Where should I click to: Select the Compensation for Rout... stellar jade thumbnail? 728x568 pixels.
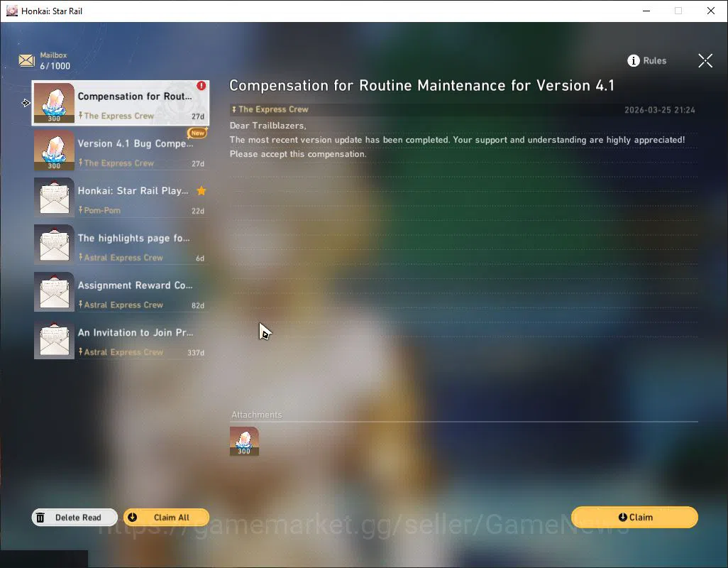54,103
